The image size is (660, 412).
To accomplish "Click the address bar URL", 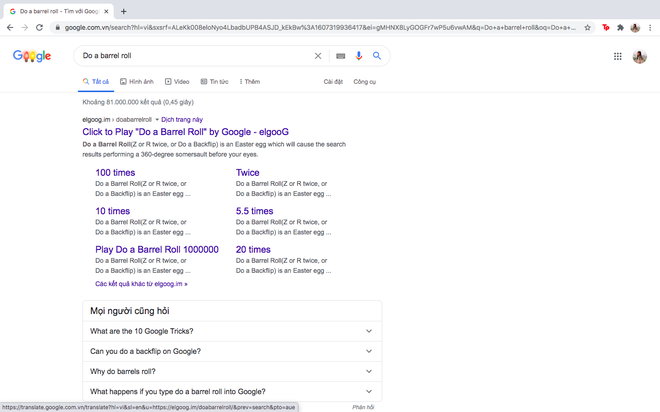I will pos(320,28).
